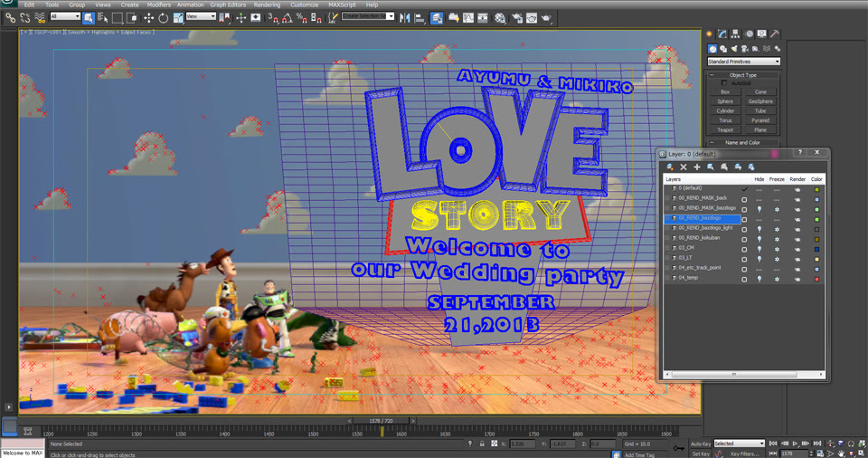Make 00_REND_MASK_back the current layer
Image resolution: width=868 pixels, height=458 pixels.
744,200
